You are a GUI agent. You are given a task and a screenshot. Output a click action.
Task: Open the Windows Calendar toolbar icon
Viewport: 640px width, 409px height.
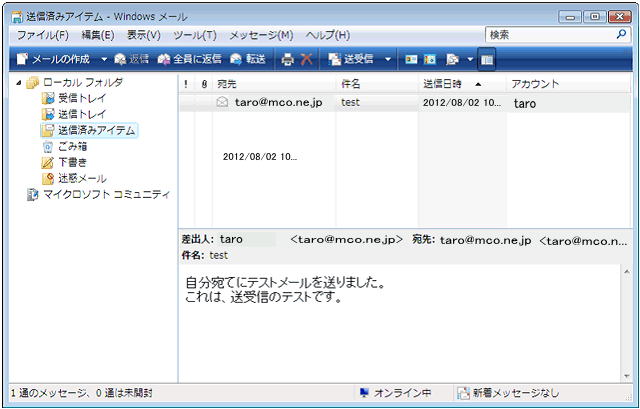click(429, 60)
